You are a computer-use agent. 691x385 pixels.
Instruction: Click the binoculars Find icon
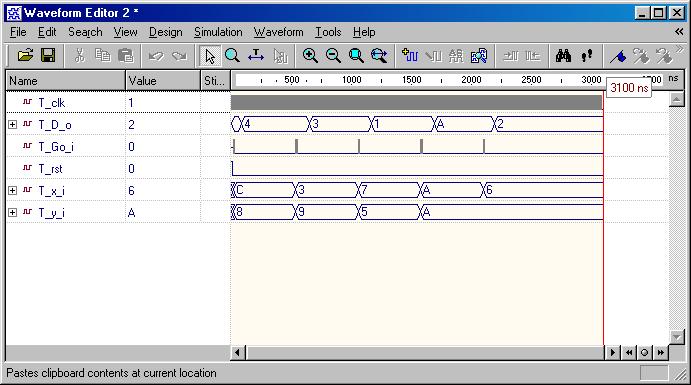point(563,56)
